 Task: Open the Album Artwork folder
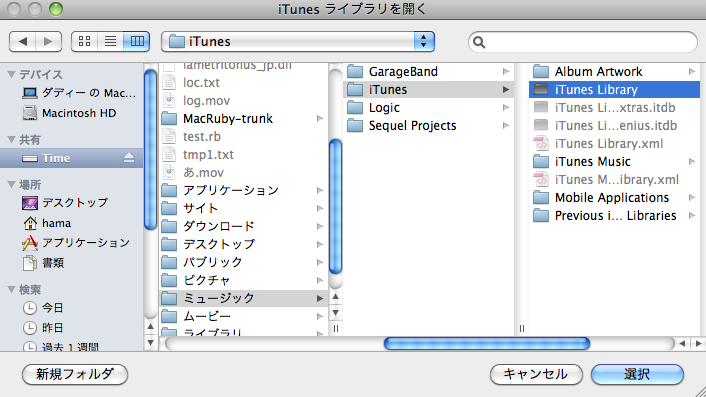[614, 72]
